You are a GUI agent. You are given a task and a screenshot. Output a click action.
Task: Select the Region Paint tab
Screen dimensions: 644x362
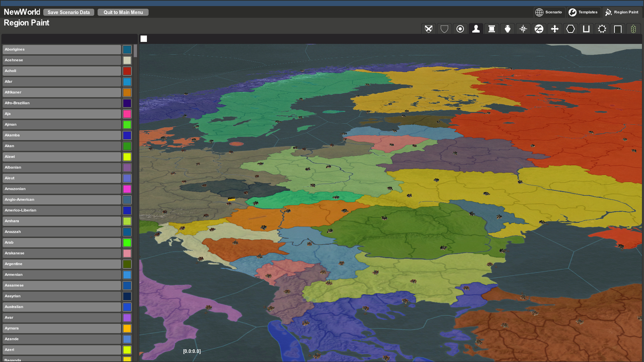point(622,12)
